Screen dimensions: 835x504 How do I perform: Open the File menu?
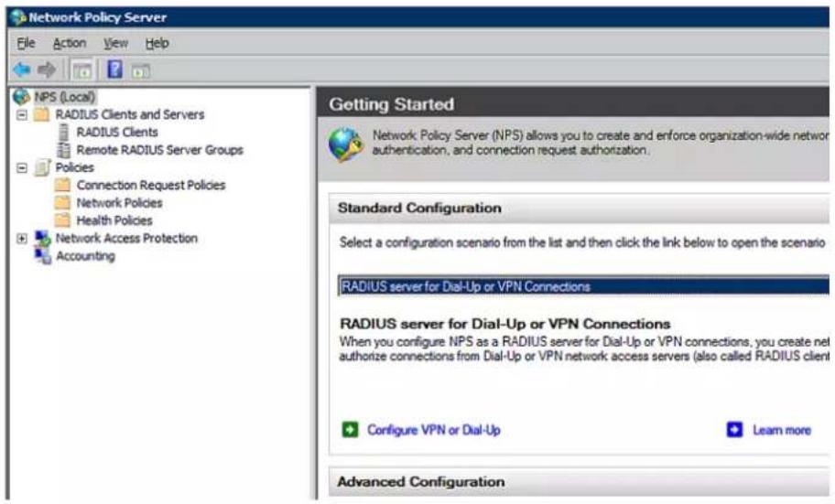[x=26, y=43]
